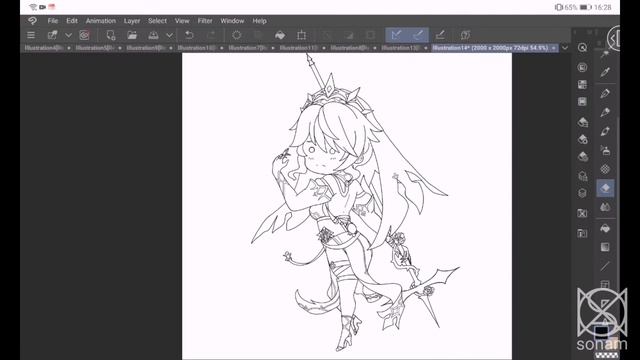Click the red record timelapse icon
This screenshot has width=640, height=360.
[x=84, y=35]
